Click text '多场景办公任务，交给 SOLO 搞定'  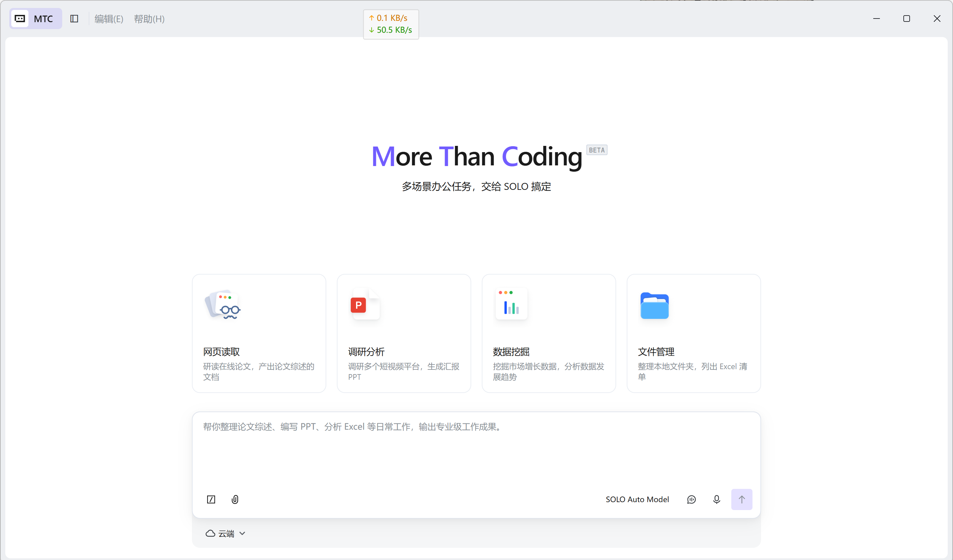476,187
